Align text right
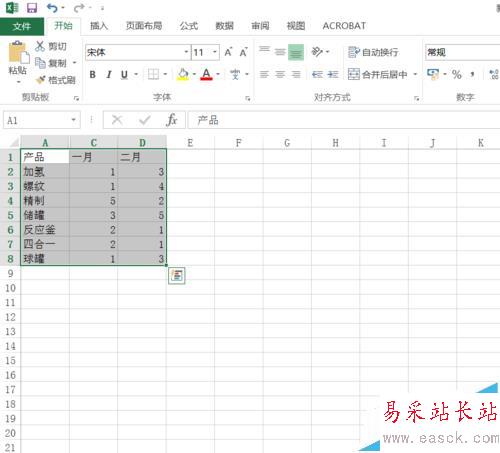 click(x=296, y=74)
